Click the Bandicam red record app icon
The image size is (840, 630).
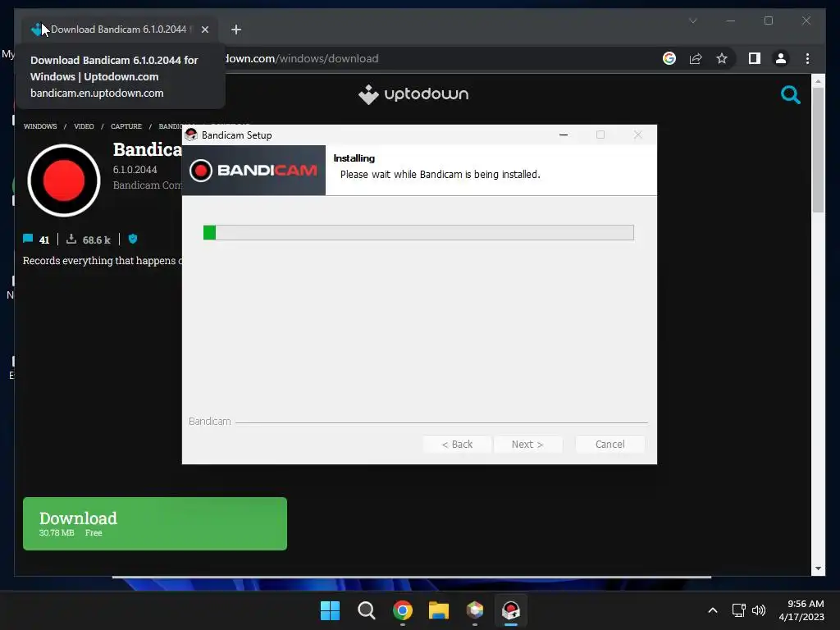coord(64,180)
